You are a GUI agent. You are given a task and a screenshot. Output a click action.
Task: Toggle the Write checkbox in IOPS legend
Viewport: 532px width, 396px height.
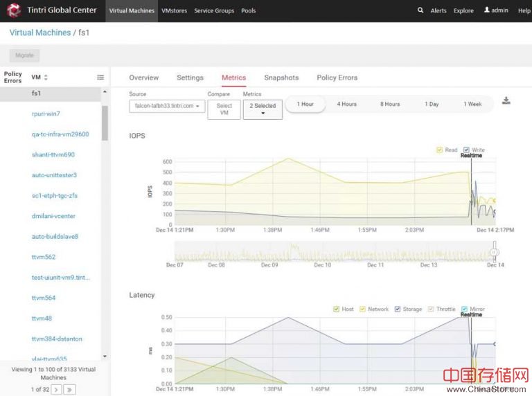click(466, 150)
